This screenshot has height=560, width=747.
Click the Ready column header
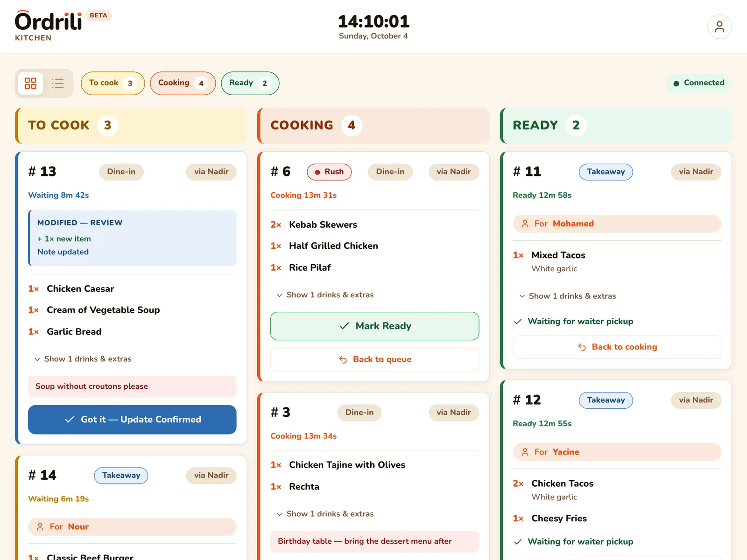[x=616, y=126]
